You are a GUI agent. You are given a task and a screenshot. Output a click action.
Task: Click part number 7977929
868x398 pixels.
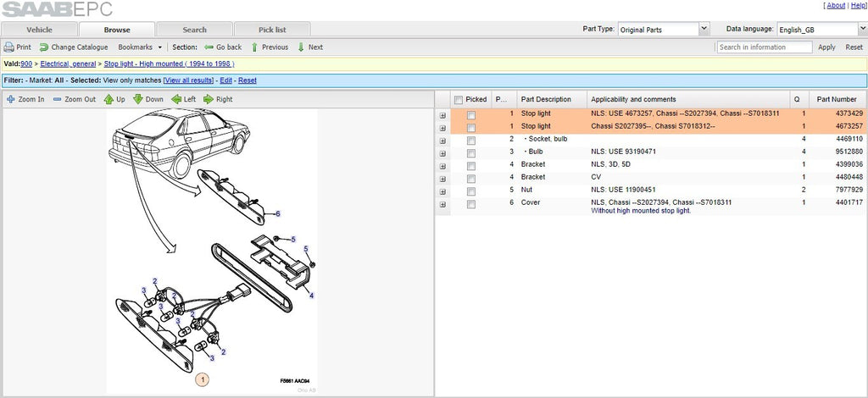849,190
